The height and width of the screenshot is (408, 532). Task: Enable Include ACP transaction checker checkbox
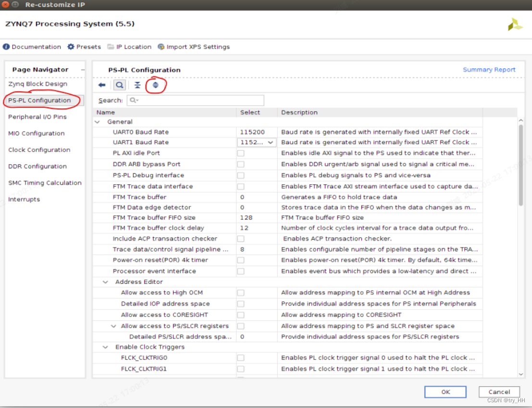click(241, 239)
